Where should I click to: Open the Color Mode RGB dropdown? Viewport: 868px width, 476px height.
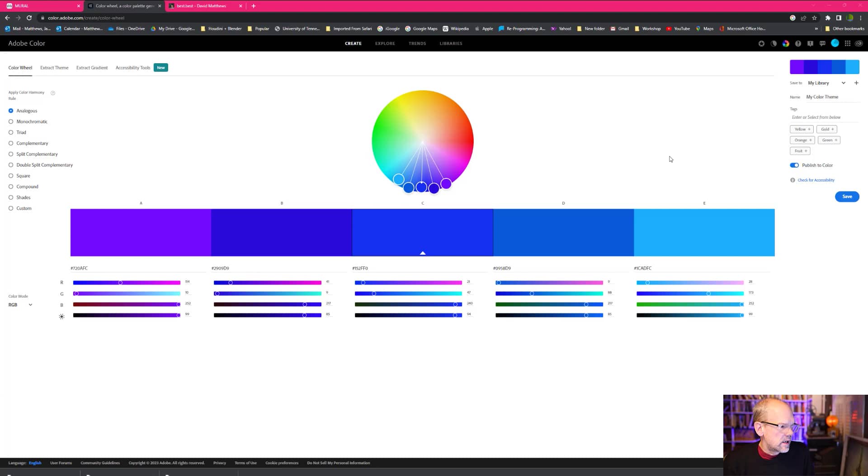20,305
